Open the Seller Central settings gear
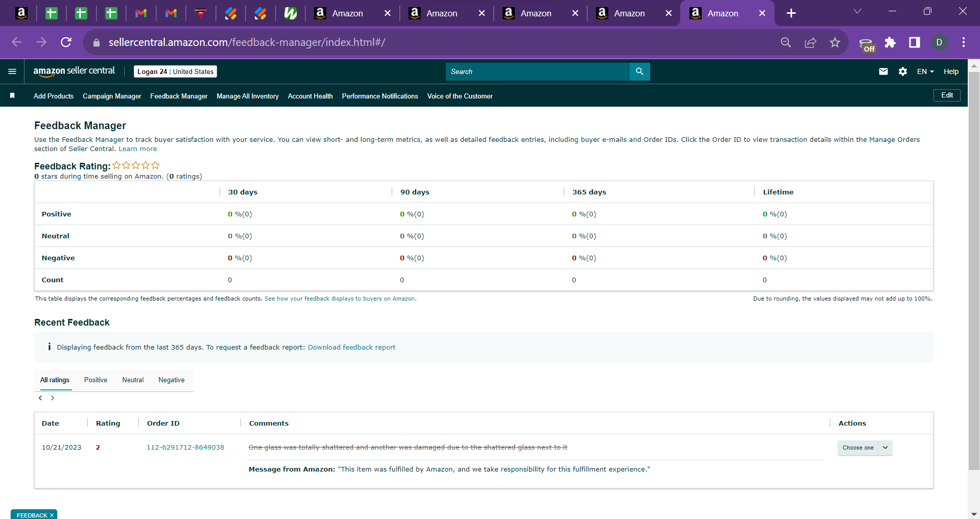The height and width of the screenshot is (519, 980). coord(903,71)
